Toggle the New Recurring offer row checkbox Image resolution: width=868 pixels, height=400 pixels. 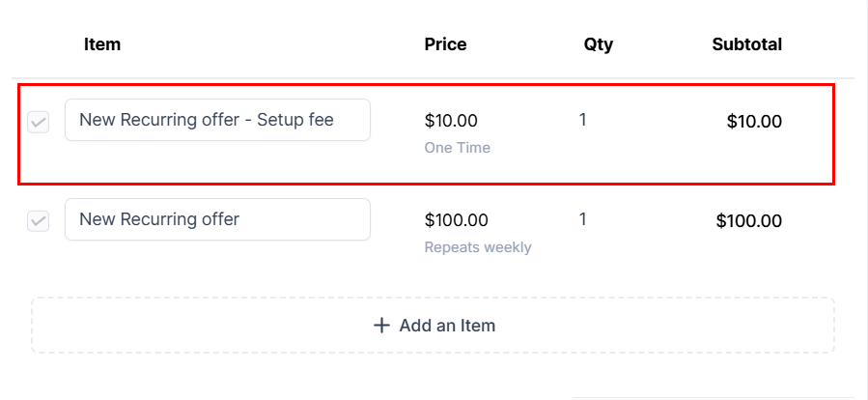pyautogui.click(x=39, y=221)
